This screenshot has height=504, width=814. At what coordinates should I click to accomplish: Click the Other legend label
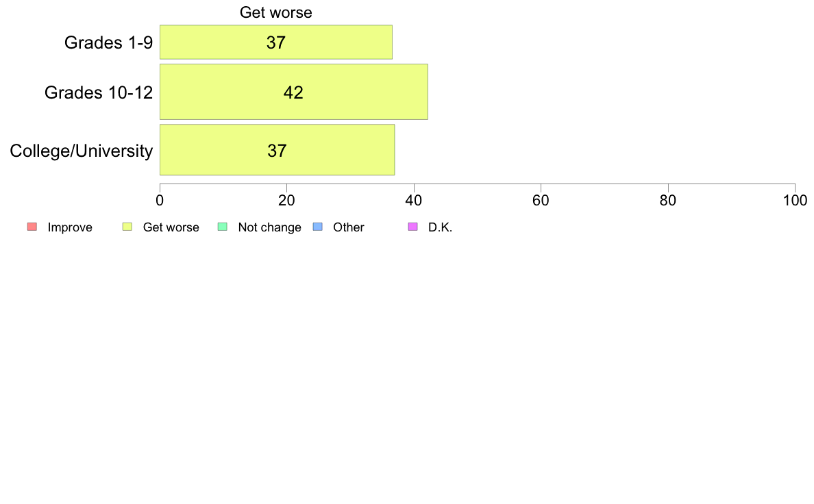point(349,227)
